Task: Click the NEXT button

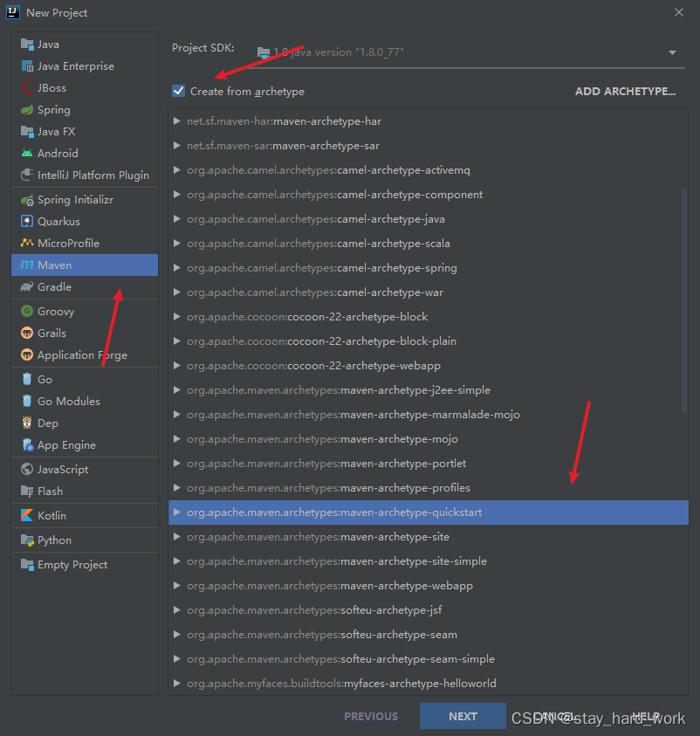Action: pyautogui.click(x=463, y=716)
